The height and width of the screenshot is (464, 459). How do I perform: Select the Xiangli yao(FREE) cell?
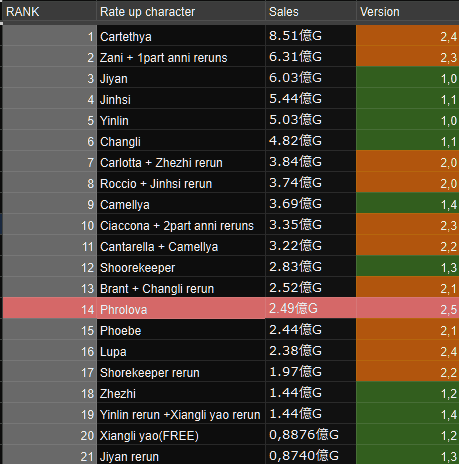181,435
